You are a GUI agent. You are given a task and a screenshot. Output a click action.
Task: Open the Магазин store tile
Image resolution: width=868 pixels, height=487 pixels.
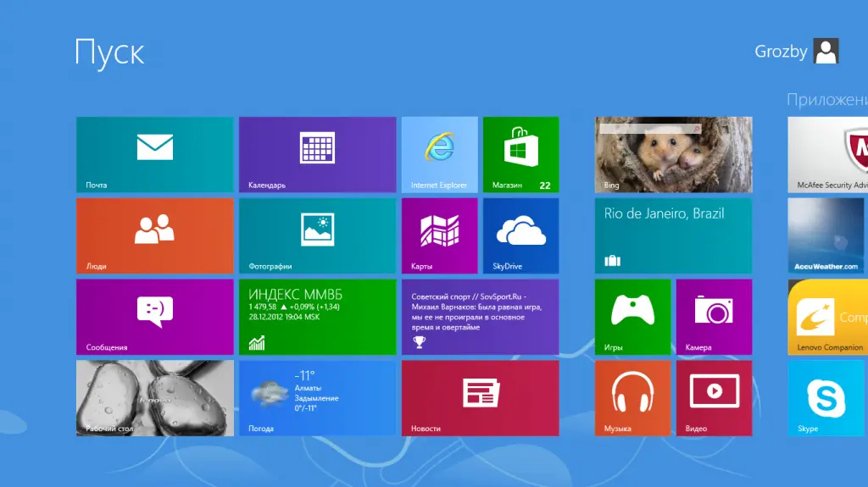[x=521, y=154]
